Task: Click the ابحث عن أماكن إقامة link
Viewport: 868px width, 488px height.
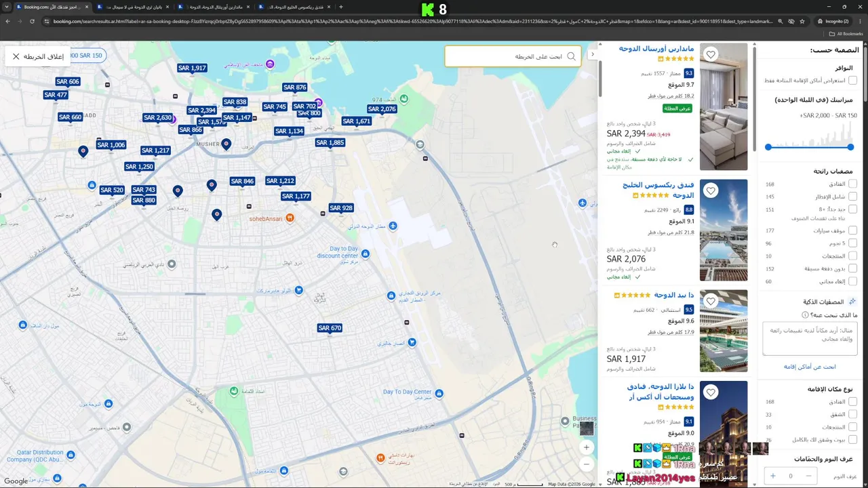Action: [810, 367]
